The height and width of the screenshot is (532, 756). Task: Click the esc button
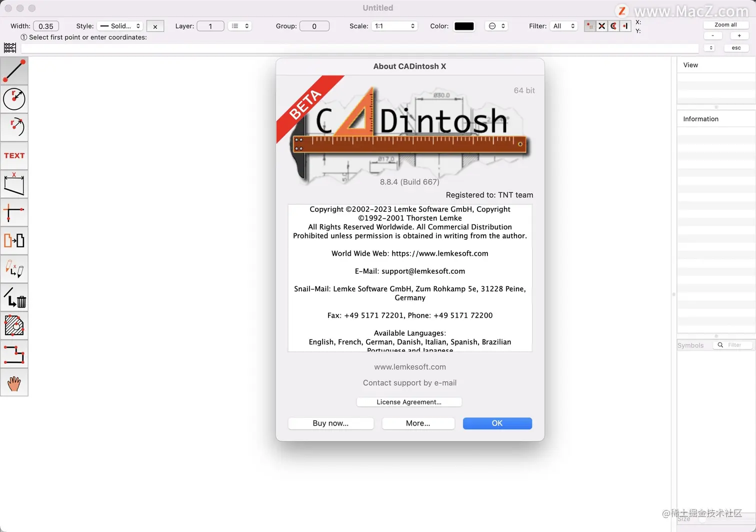click(x=736, y=48)
